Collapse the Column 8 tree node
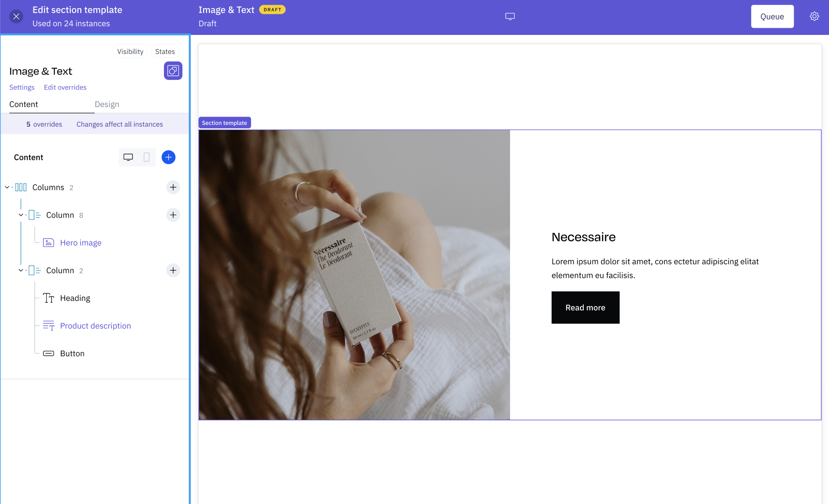This screenshot has height=504, width=829. [x=21, y=215]
